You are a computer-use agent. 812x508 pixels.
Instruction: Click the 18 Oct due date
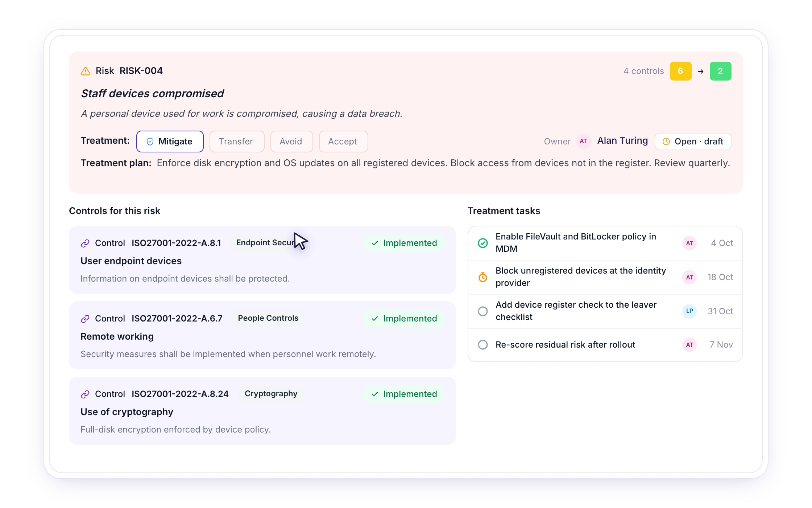click(x=720, y=277)
